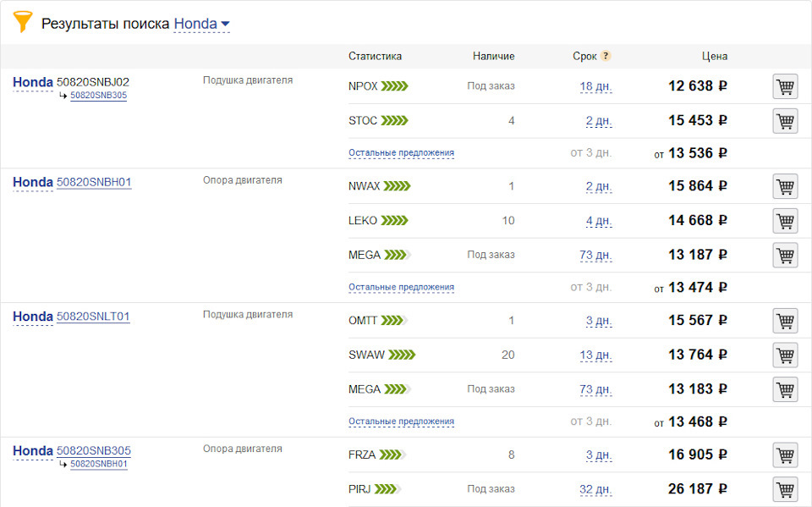Click the orange filter funnel icon
The width and height of the screenshot is (812, 507).
coord(23,22)
